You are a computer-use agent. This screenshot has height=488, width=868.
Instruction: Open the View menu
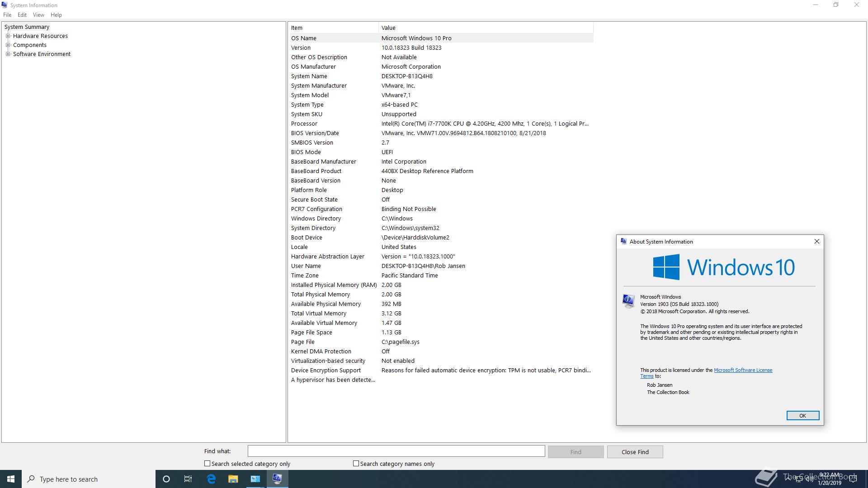tap(38, 15)
